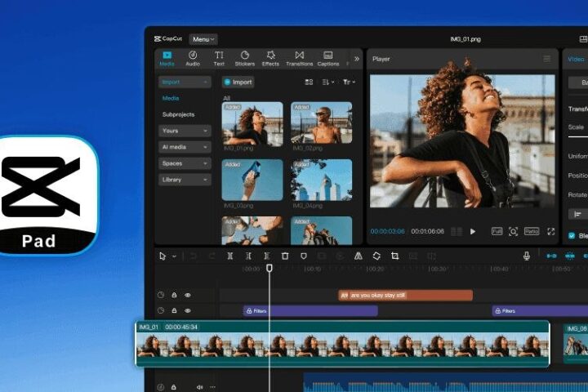Toggle the Blend checkbox in Video panel

coord(572,235)
